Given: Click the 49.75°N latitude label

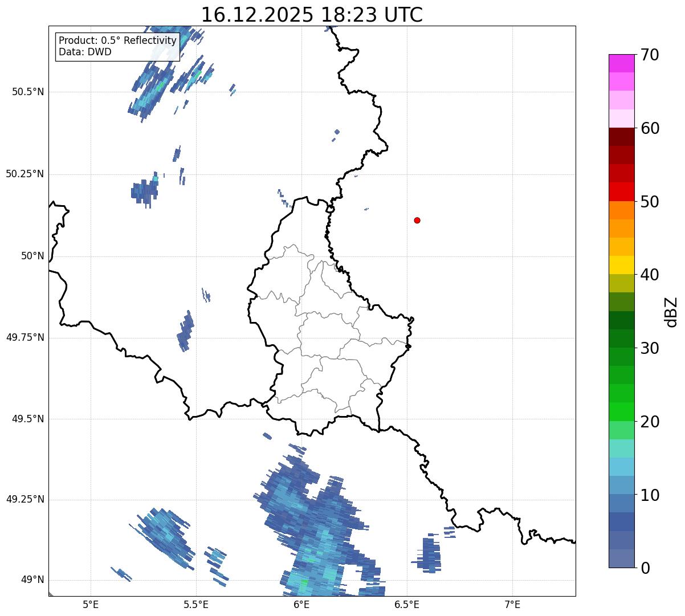Looking at the screenshot, I should coord(25,337).
